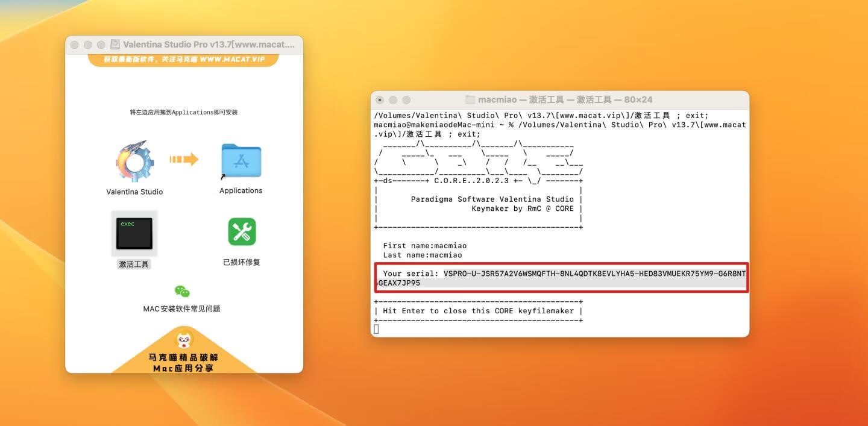
Task: Click the wrapped serial ending GEAX7JP95
Action: [x=397, y=283]
